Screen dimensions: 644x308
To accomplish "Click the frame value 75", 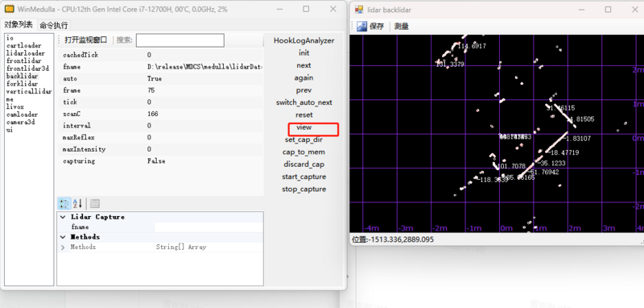I will pyautogui.click(x=151, y=90).
